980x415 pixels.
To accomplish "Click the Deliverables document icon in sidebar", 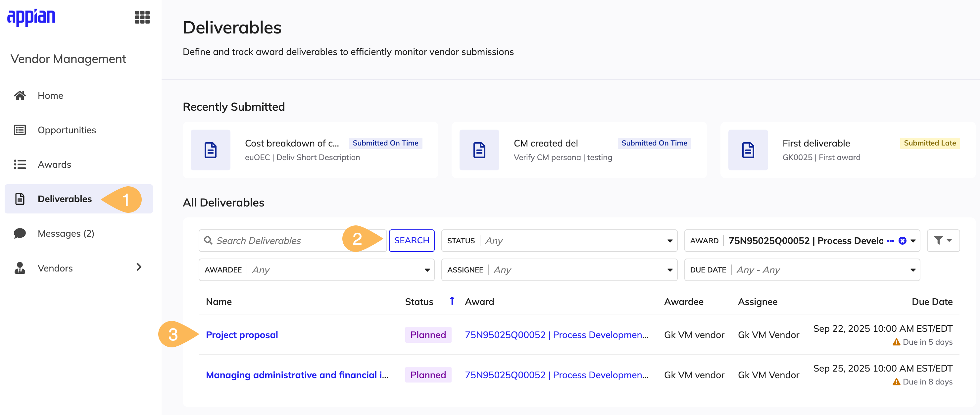I will (x=20, y=199).
